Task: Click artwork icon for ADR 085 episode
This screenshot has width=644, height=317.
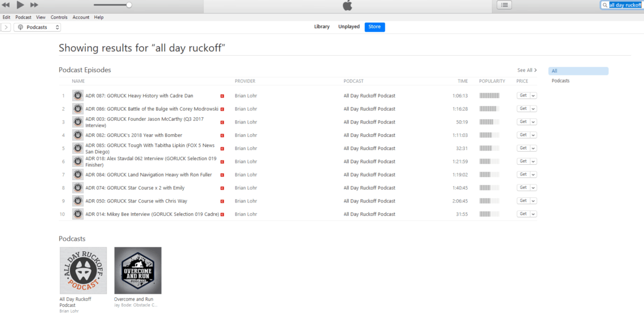Action: click(x=77, y=148)
